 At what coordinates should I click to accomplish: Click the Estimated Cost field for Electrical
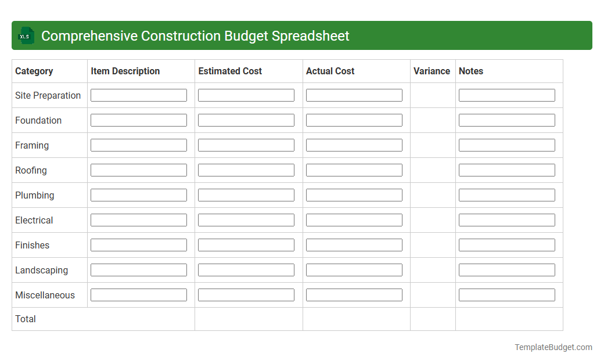[x=246, y=219]
